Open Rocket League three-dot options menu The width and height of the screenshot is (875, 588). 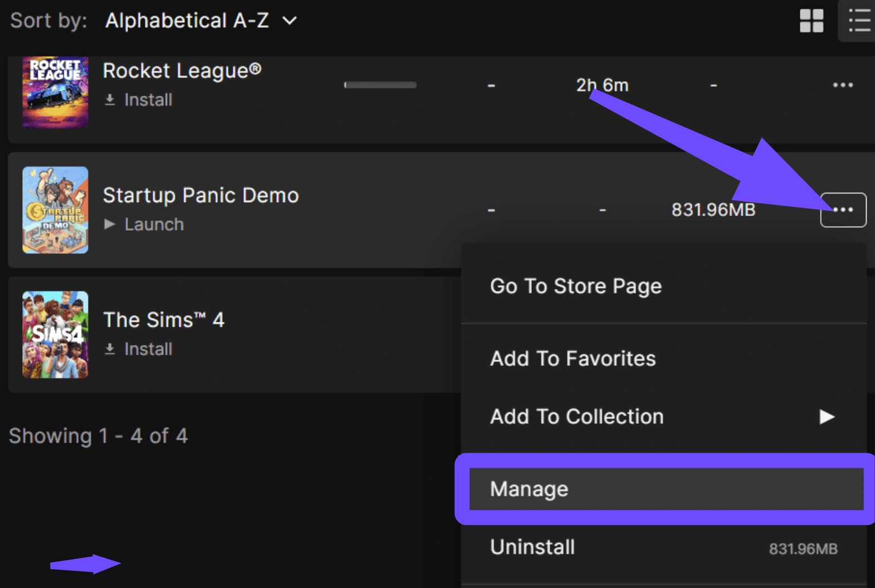842,85
